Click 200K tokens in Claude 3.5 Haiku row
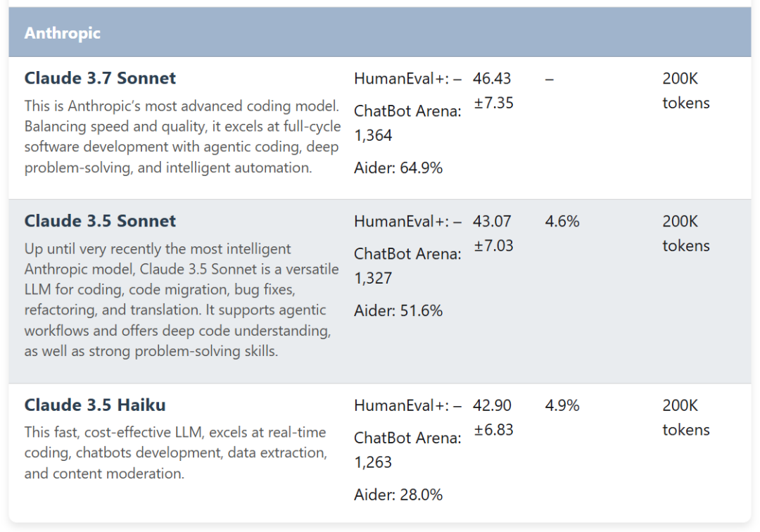 click(686, 418)
